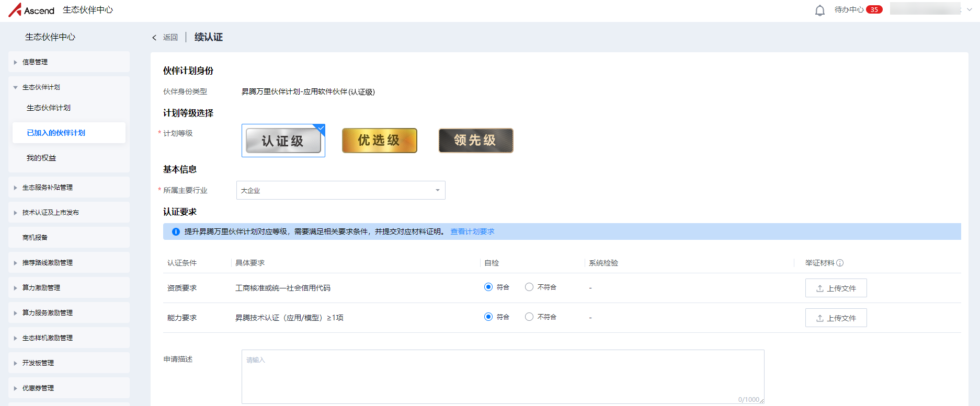980x406 pixels.
Task: Open 商机报备 menu item
Action: click(69, 237)
